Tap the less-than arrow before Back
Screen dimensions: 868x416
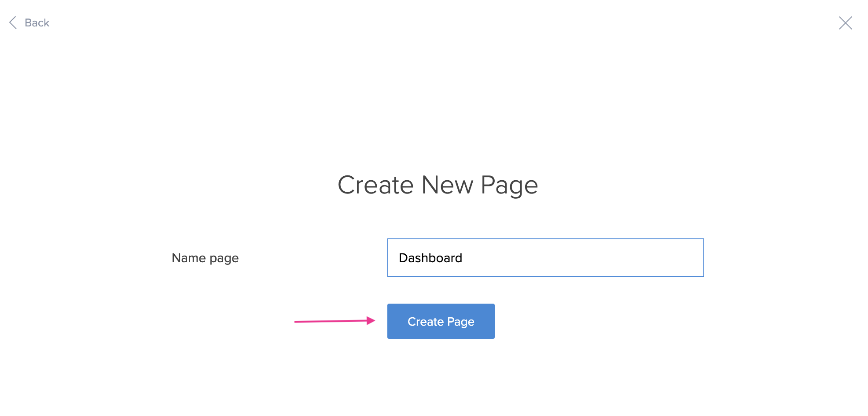13,23
